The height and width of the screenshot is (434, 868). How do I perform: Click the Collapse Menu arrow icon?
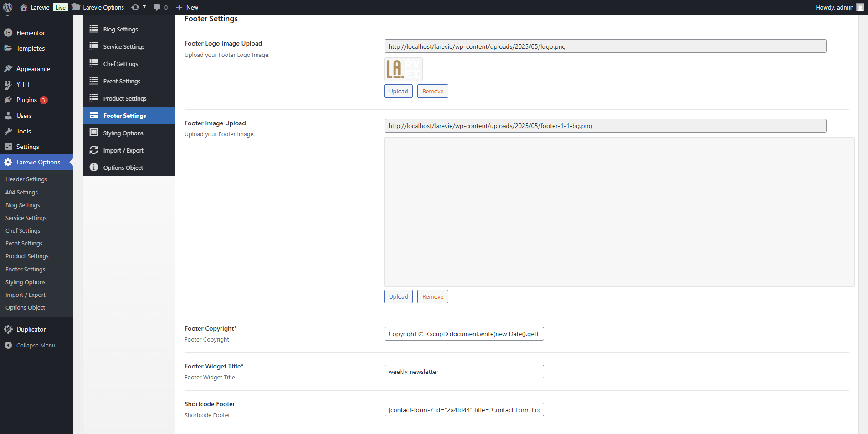[8, 345]
